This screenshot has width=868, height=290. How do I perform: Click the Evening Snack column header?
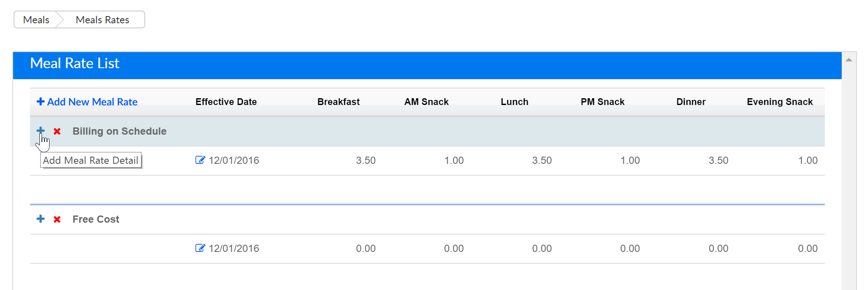point(780,102)
